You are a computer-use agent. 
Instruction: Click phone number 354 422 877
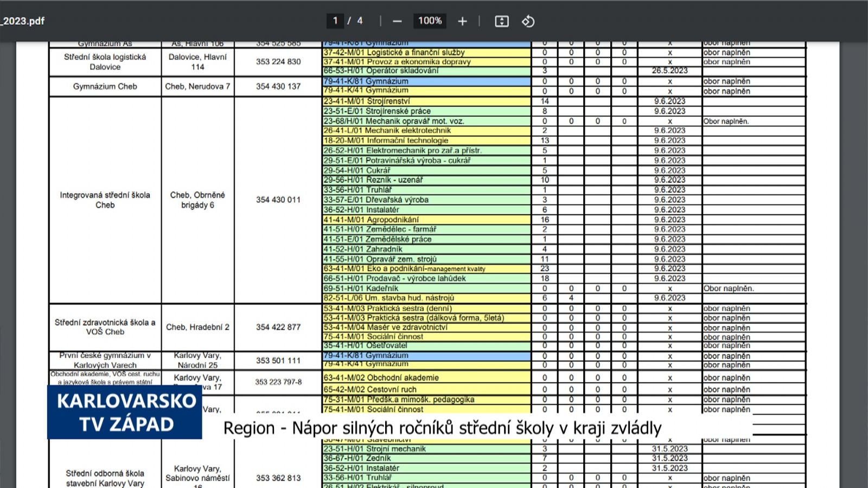278,327
